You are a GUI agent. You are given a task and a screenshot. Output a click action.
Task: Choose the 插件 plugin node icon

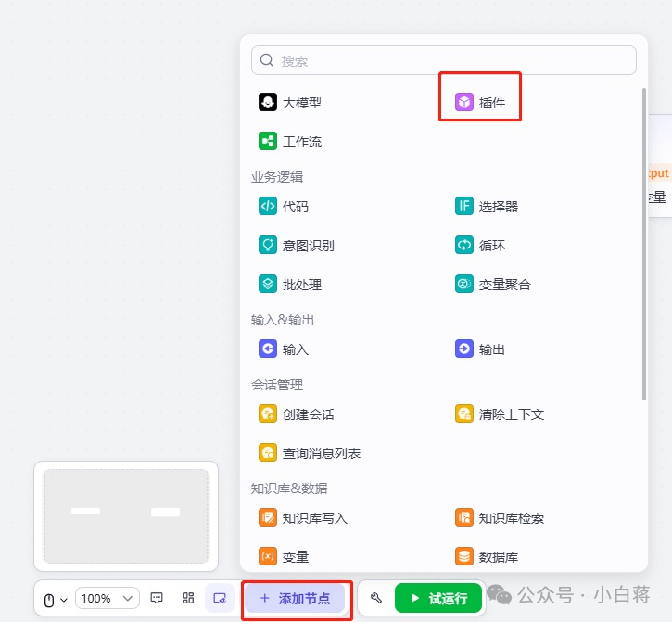coord(464,103)
